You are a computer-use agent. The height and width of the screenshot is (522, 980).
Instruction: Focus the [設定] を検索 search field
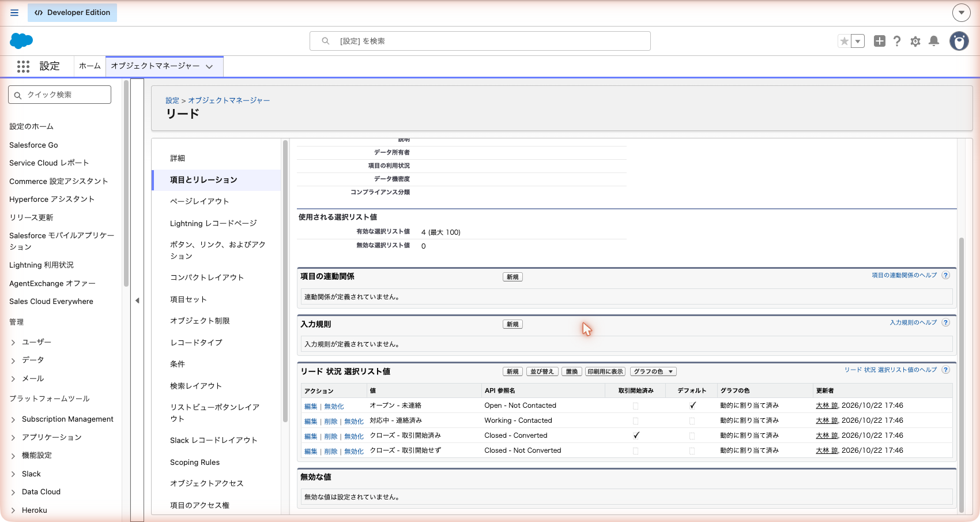[x=480, y=41]
